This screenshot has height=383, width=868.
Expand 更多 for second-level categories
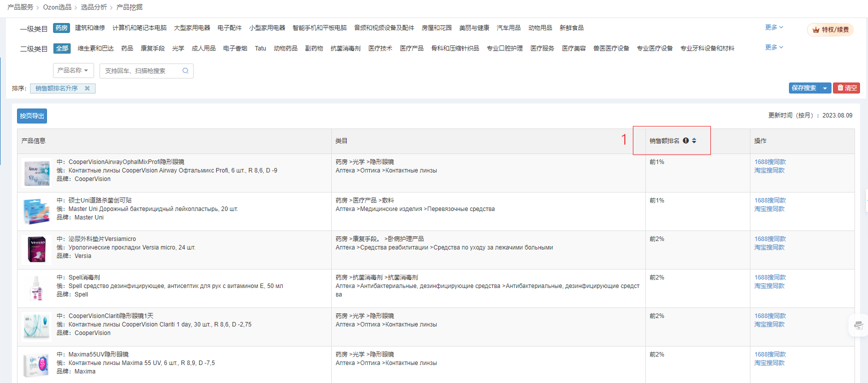pos(774,47)
